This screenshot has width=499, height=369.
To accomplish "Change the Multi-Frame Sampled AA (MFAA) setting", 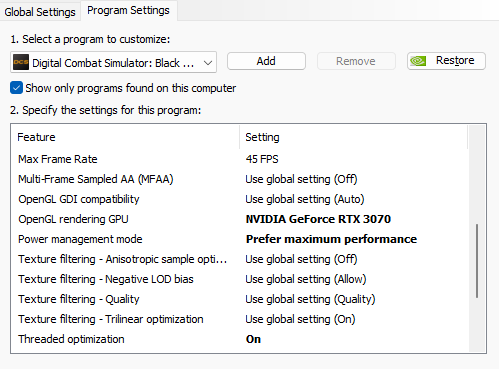I will tap(301, 179).
